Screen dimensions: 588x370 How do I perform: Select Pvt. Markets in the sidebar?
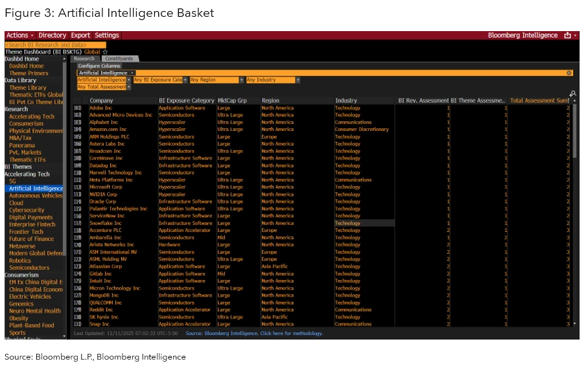[25, 152]
